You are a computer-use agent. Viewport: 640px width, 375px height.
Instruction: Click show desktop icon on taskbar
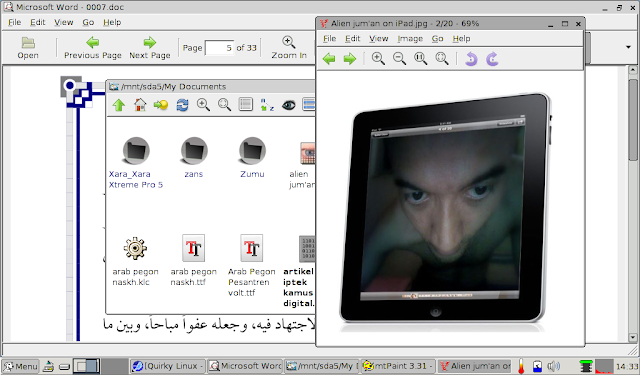click(49, 366)
